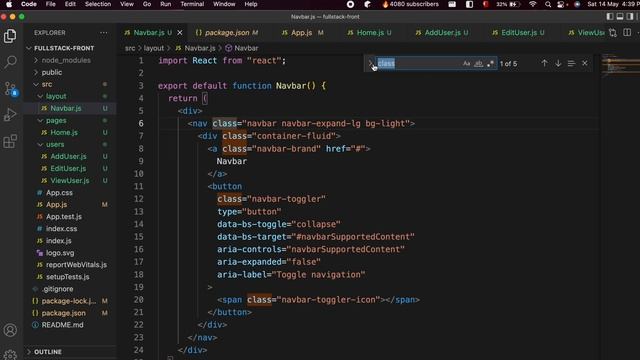Click 'layout' breadcrumb segment
The height and width of the screenshot is (360, 640).
154,48
